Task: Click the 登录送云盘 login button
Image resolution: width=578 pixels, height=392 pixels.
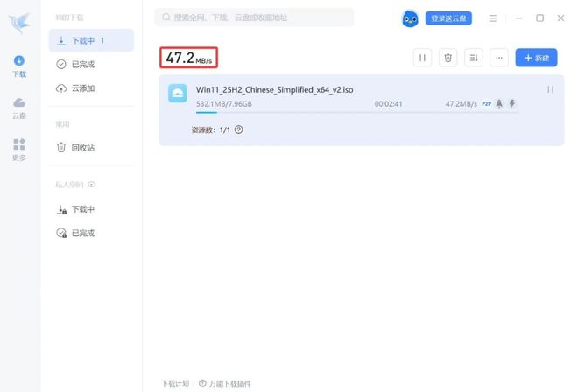Action: click(448, 18)
